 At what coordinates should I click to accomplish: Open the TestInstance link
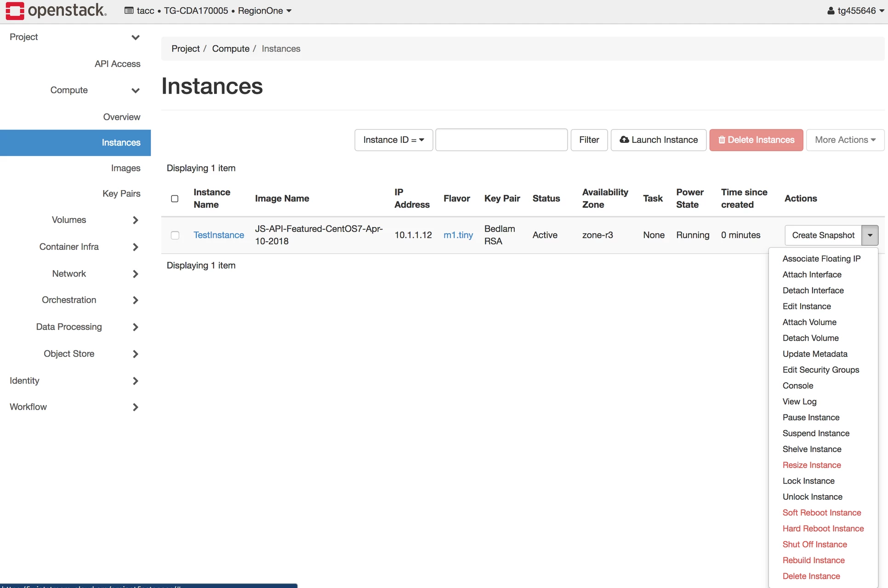(219, 235)
